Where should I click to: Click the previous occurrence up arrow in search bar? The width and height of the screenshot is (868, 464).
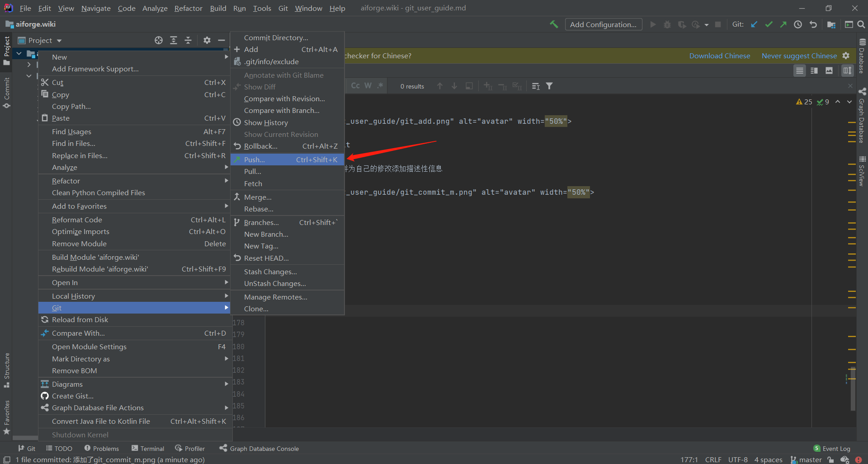click(440, 86)
